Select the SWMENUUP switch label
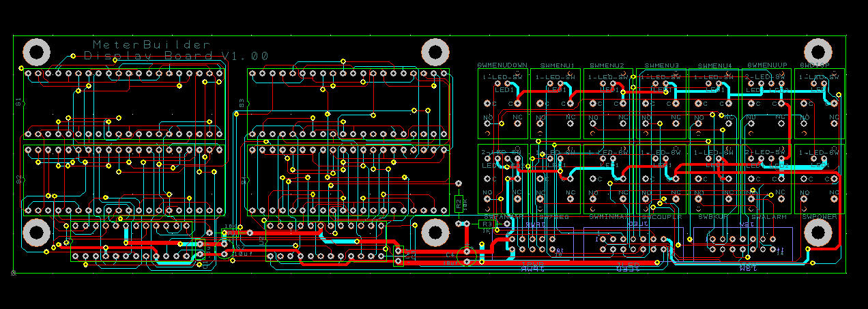The image size is (868, 309). tap(767, 65)
